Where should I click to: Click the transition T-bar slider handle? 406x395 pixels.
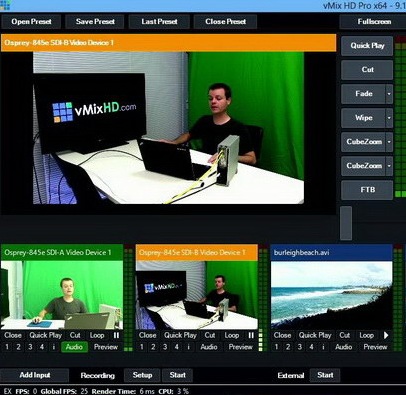346,223
